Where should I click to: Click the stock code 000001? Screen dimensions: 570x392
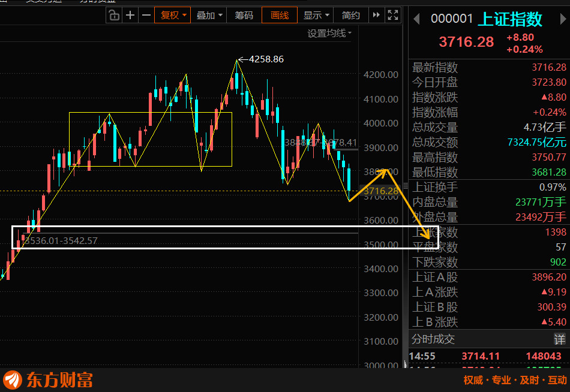(451, 19)
